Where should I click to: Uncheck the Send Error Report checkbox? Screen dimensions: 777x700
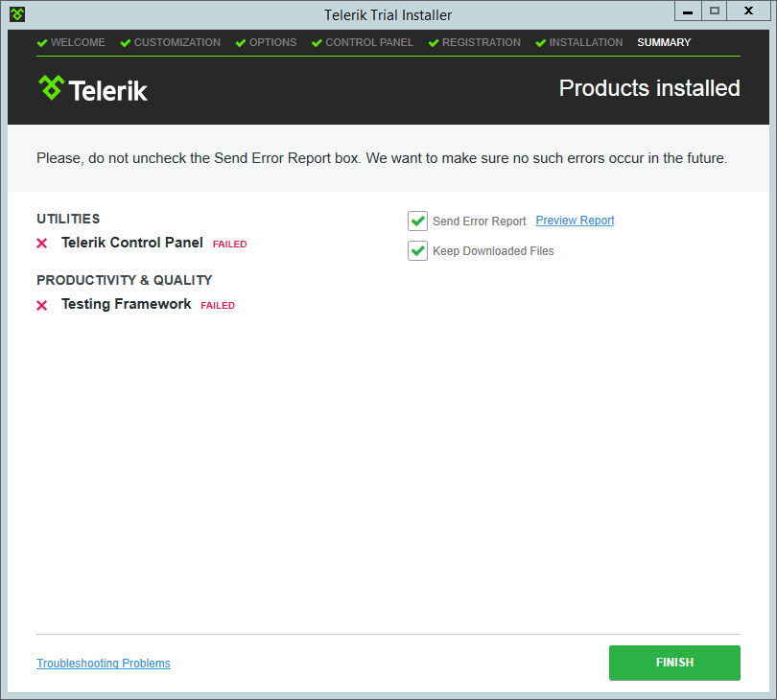417,222
